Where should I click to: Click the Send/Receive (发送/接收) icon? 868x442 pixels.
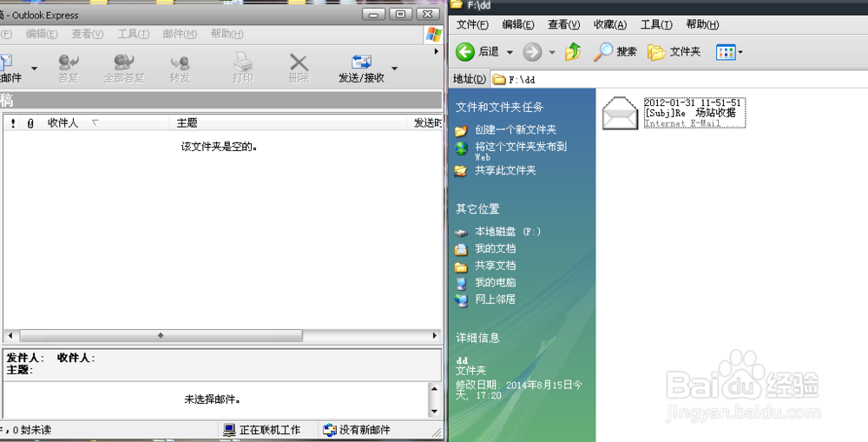click(x=361, y=62)
